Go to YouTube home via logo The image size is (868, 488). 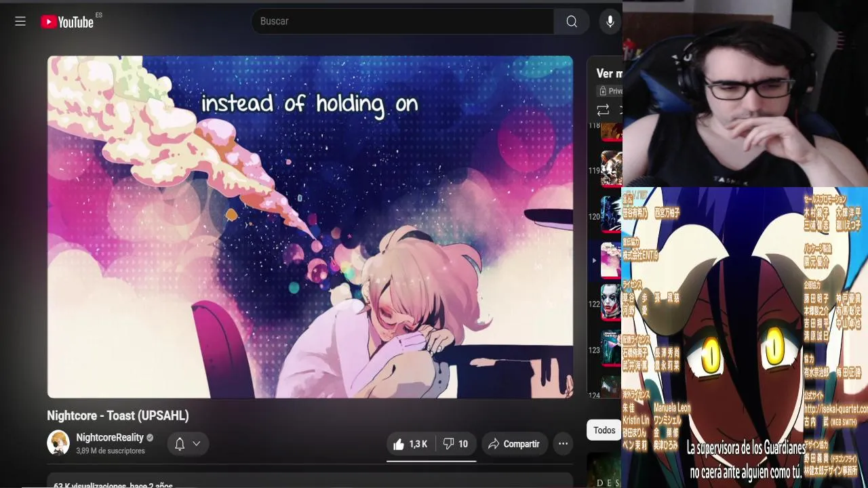coord(67,22)
